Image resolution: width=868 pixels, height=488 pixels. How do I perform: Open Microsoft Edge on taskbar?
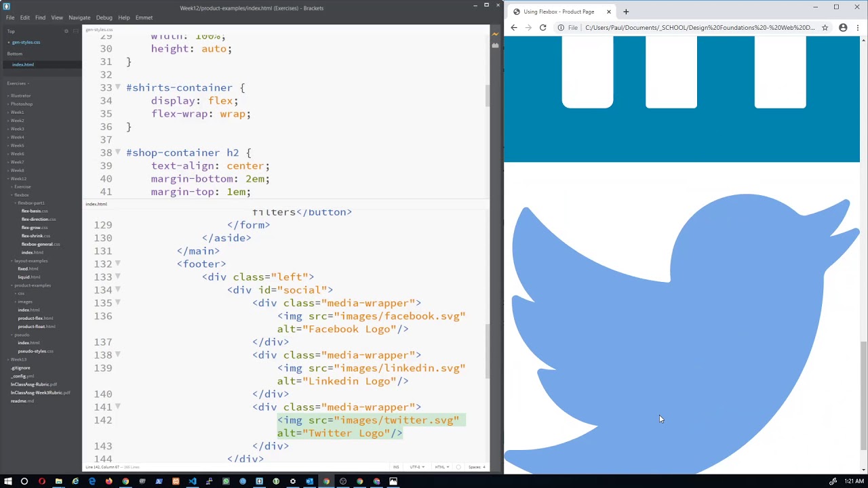92,481
